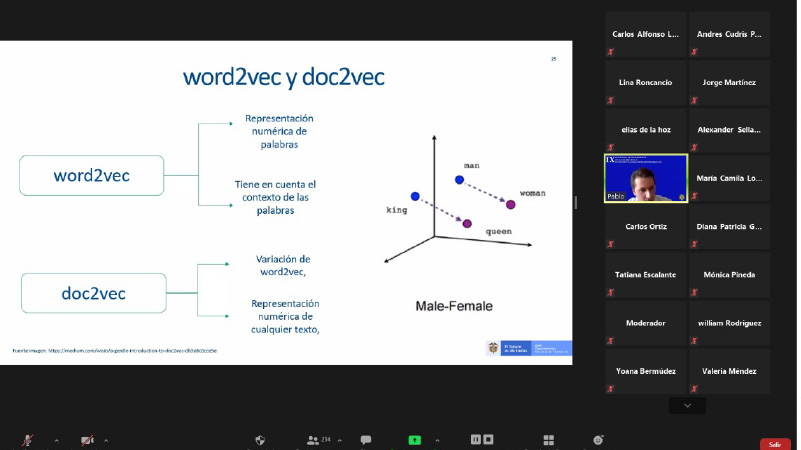Select william Rodriguez's participant tile

729,323
